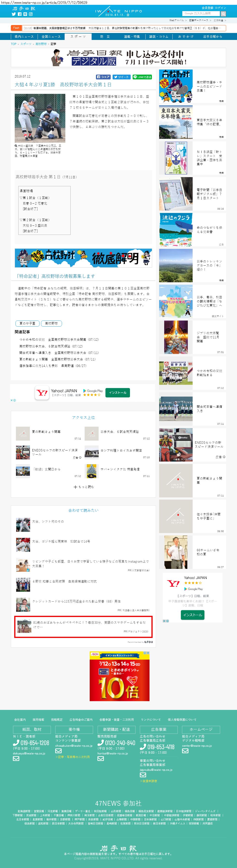Click もっと読む under アクセス上位
237x868 pixels.
pyautogui.click(x=86, y=487)
